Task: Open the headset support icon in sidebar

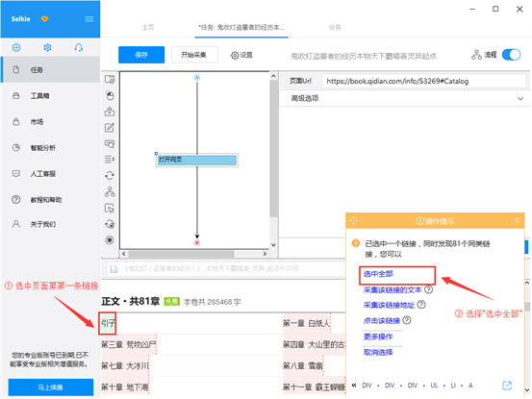Action: tap(78, 47)
